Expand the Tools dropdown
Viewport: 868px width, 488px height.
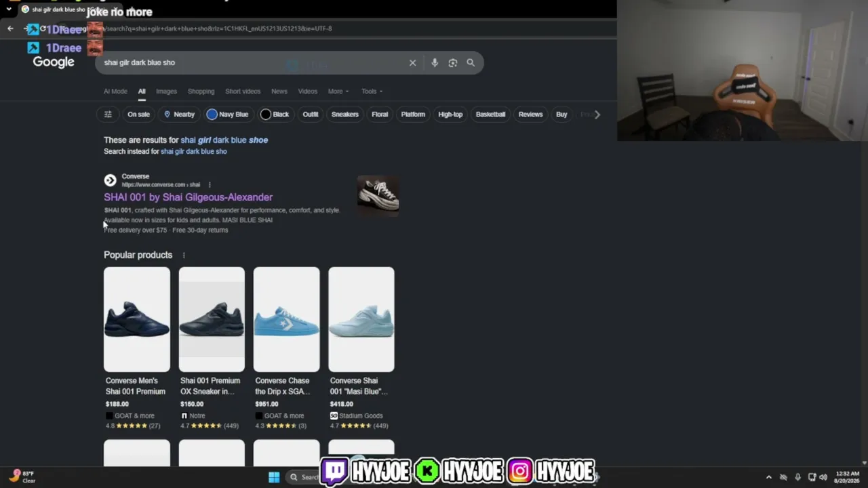[x=372, y=91]
